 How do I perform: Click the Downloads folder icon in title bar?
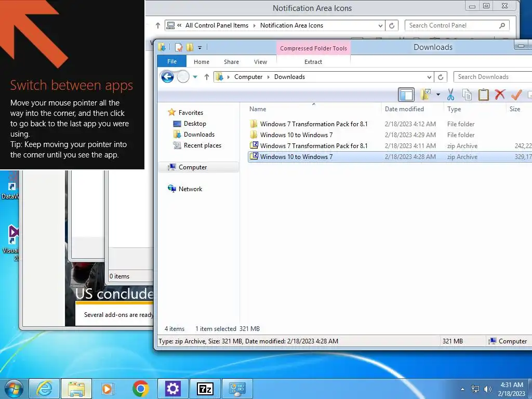coord(162,47)
